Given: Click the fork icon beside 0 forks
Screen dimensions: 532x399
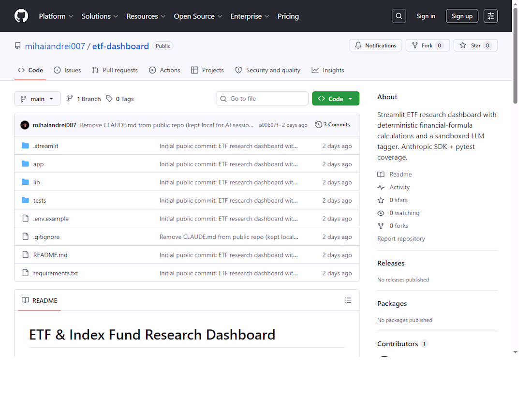Looking at the screenshot, I should point(381,226).
